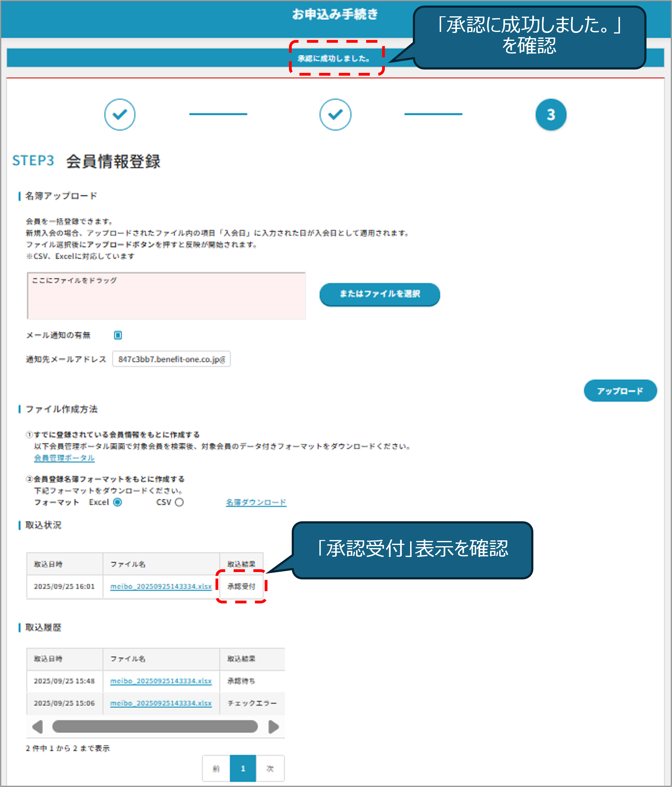The image size is (672, 787).
Task: Go to pagination page 1
Action: [243, 768]
